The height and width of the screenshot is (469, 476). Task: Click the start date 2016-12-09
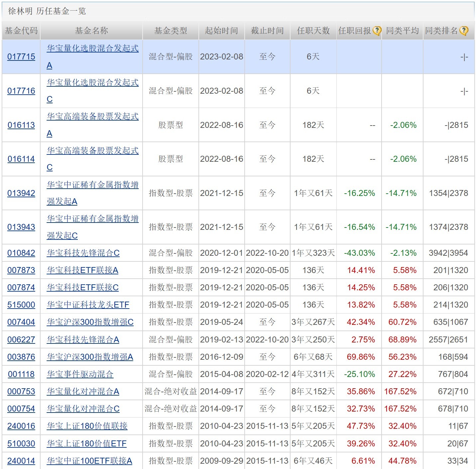[x=222, y=357]
